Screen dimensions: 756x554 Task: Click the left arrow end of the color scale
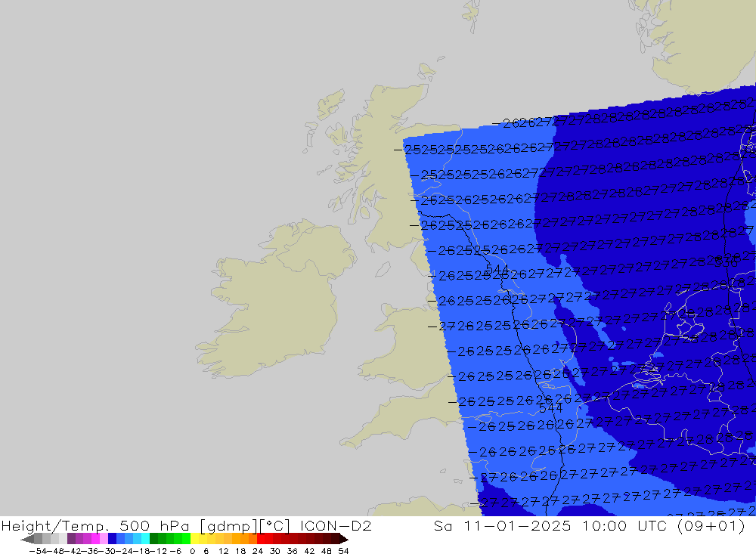coord(27,539)
